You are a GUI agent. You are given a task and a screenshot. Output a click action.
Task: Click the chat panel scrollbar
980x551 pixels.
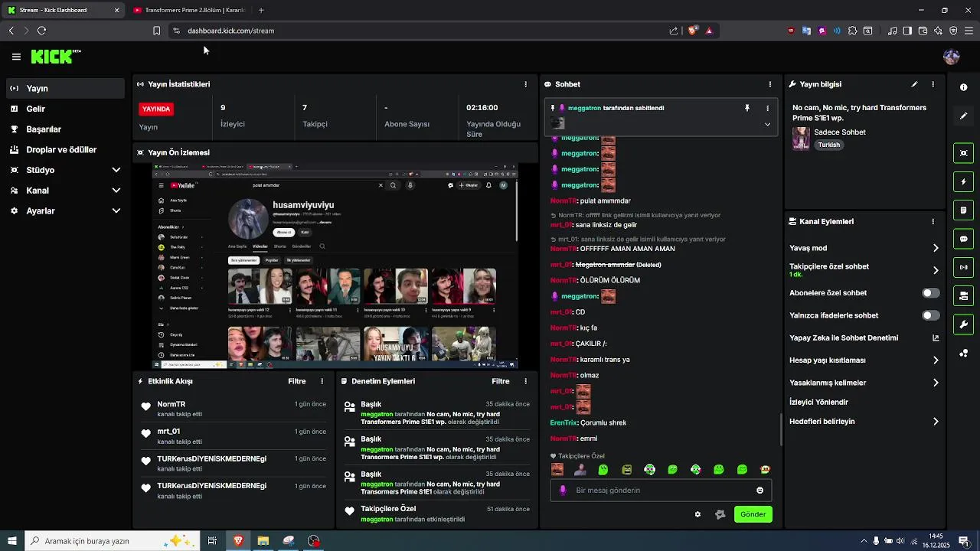[781, 431]
